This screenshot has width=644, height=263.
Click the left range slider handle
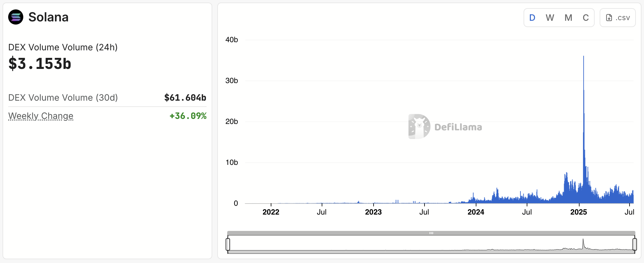pos(228,244)
